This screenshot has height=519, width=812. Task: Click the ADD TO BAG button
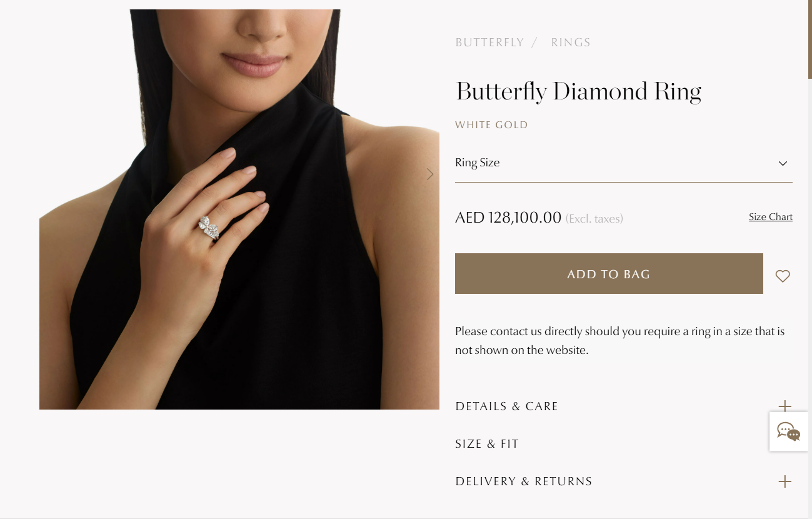[x=609, y=274]
